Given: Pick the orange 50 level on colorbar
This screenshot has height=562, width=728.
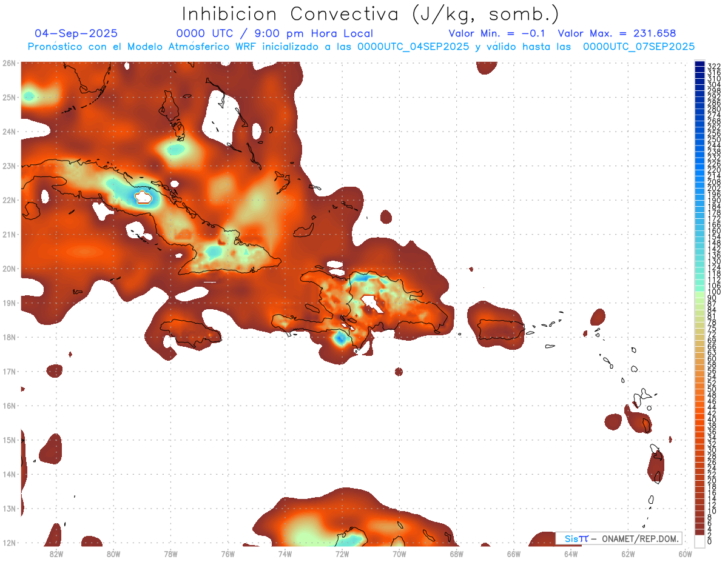Looking at the screenshot, I should point(699,389).
